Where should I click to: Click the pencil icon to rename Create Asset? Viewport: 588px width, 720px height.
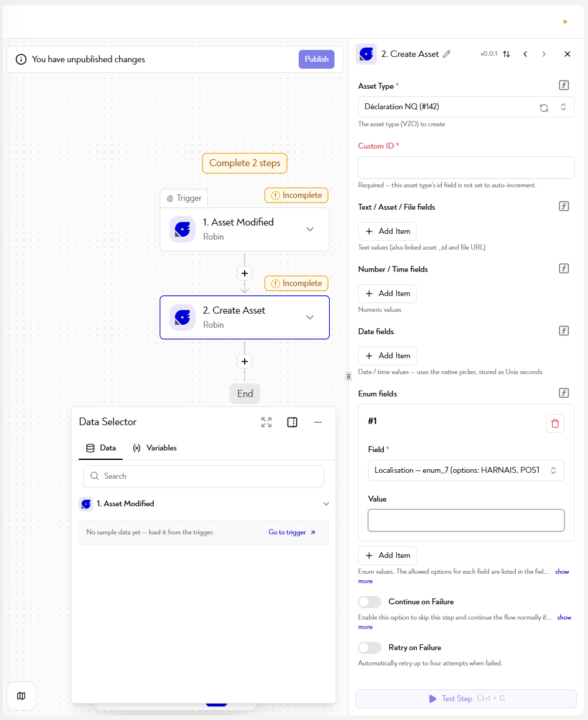(x=447, y=54)
